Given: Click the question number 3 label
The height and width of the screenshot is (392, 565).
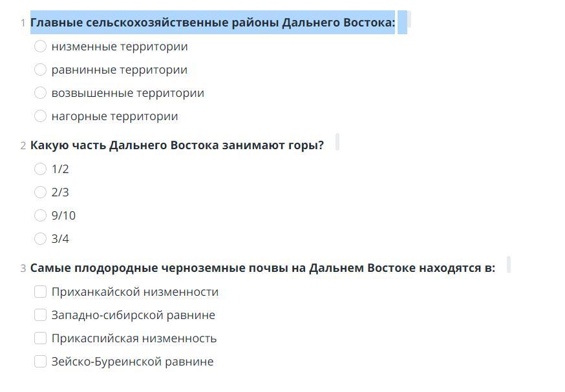Looking at the screenshot, I should [23, 269].
